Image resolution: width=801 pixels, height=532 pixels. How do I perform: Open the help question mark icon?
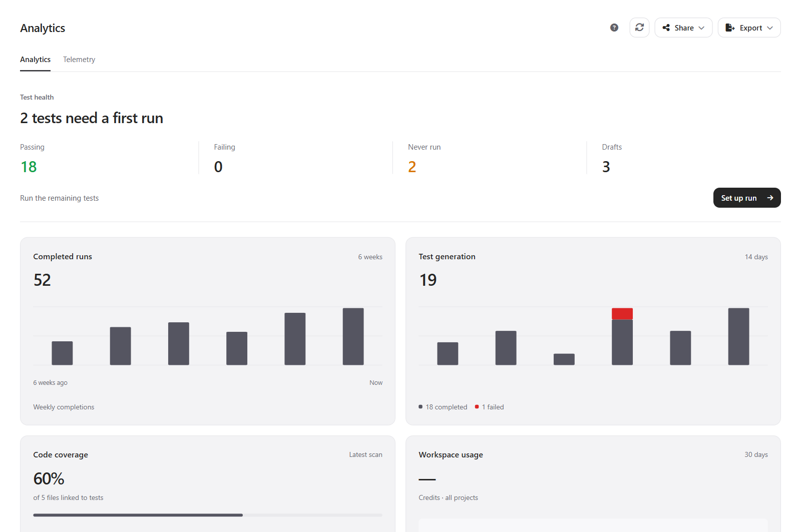tap(614, 28)
